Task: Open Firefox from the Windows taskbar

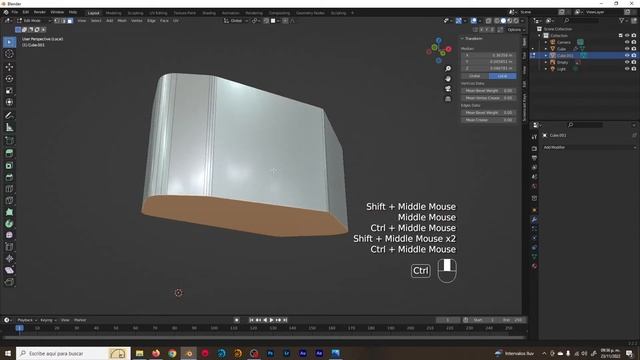Action: [x=156, y=353]
